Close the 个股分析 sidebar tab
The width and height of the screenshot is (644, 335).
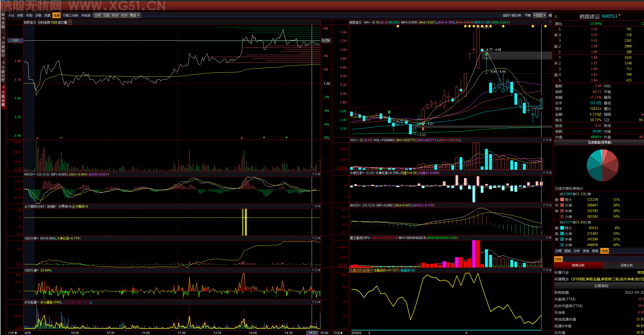pyautogui.click(x=3, y=63)
